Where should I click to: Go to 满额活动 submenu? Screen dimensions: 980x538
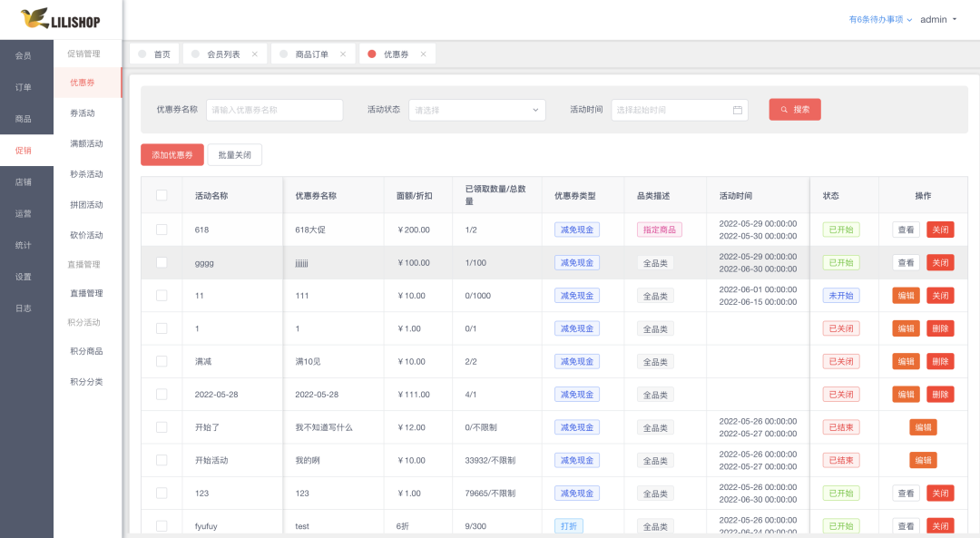(x=87, y=143)
